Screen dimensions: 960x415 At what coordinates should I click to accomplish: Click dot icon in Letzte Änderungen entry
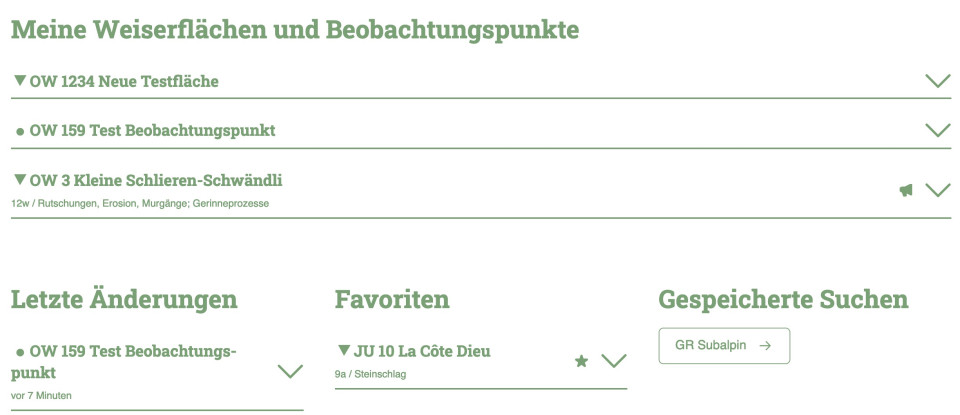(x=20, y=353)
